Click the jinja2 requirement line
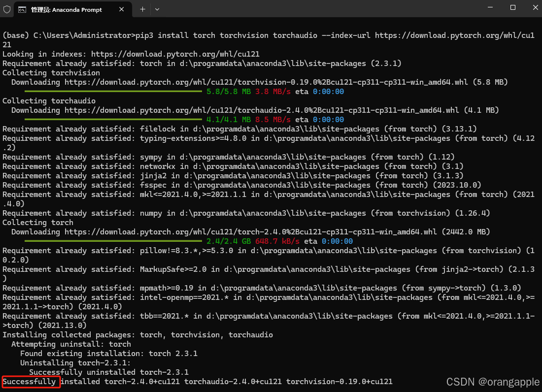Image resolution: width=542 pixels, height=392 pixels. 233,176
